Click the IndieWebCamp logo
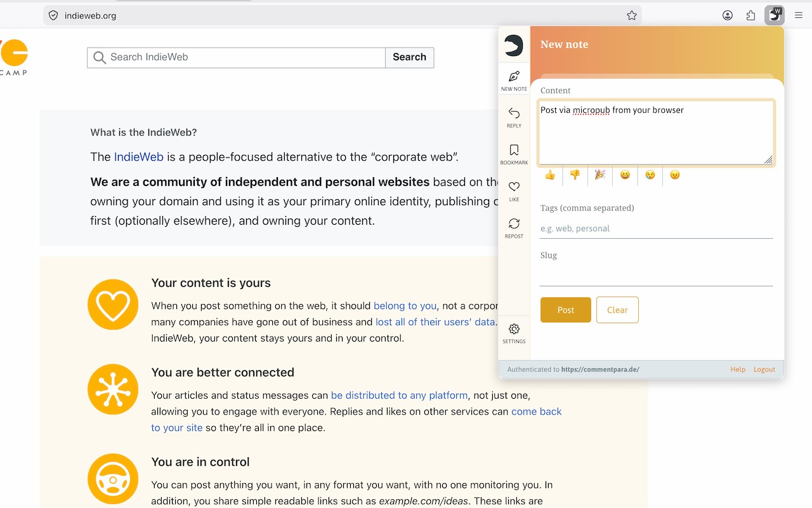Viewport: 812px width, 508px height. pyautogui.click(x=13, y=57)
